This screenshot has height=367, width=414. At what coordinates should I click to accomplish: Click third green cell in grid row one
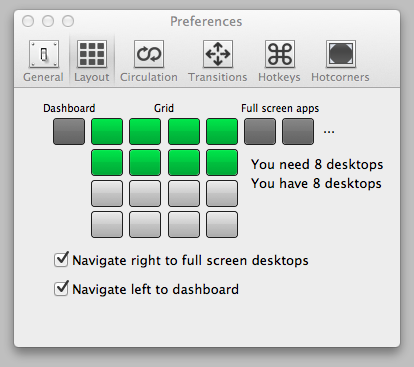[x=184, y=131]
